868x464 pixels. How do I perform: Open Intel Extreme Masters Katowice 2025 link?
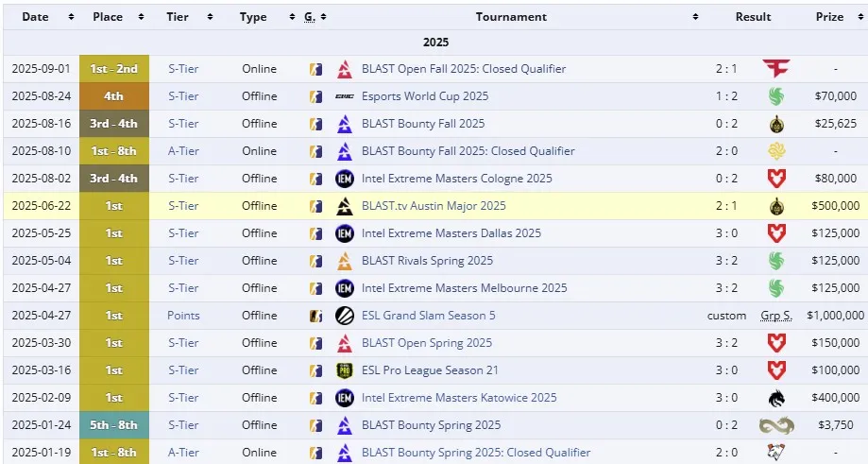click(459, 398)
